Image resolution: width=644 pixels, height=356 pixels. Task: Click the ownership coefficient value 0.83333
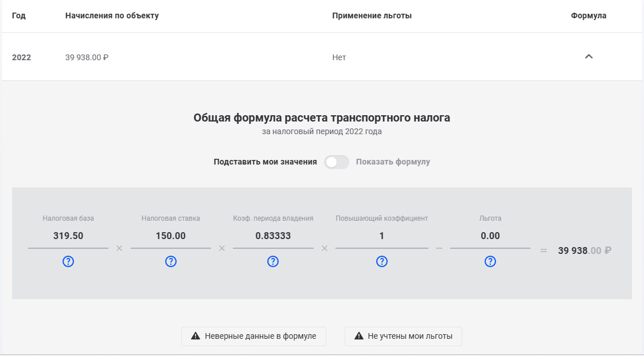coord(273,236)
